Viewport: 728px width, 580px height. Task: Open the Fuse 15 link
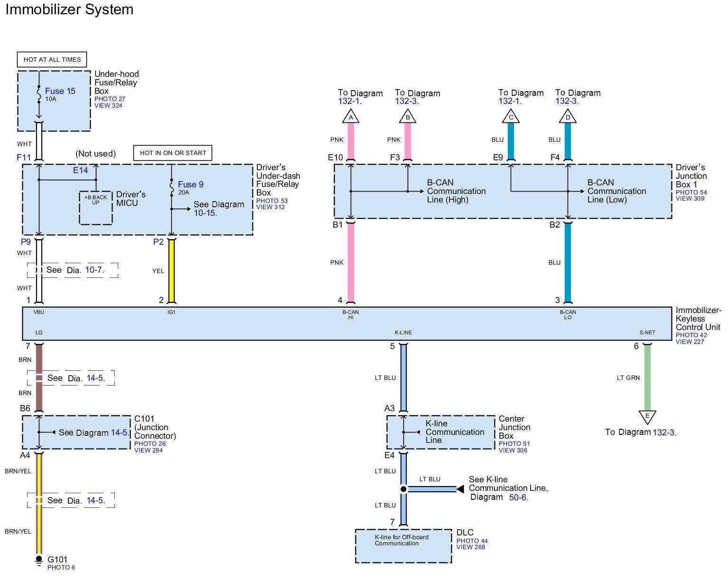[60, 91]
